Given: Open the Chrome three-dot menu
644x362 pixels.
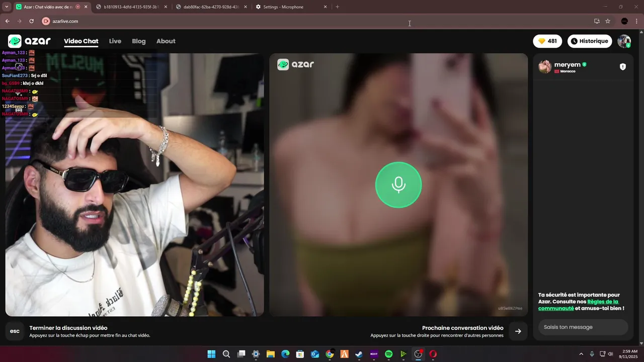Looking at the screenshot, I should tap(637, 21).
